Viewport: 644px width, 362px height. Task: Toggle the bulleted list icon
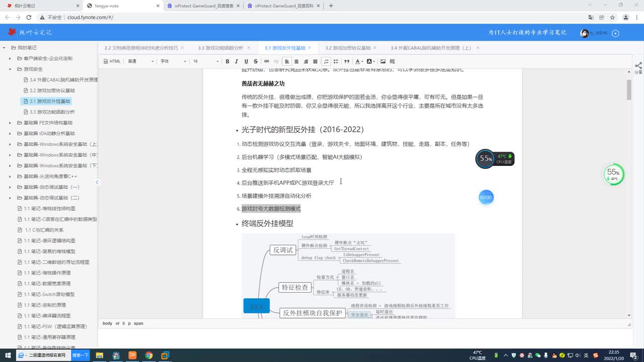pyautogui.click(x=336, y=61)
